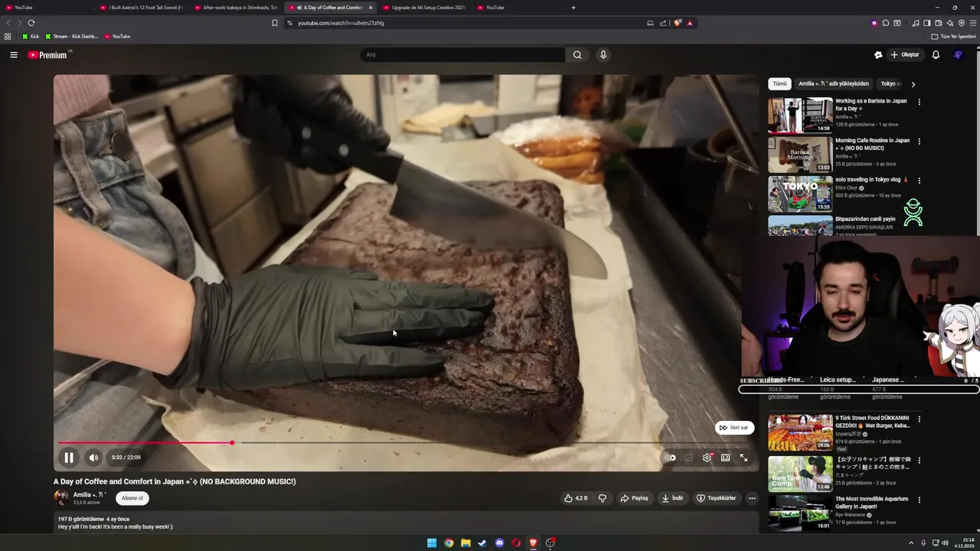Enter fullscreen mode in player
This screenshot has height=551, width=980.
tap(743, 458)
